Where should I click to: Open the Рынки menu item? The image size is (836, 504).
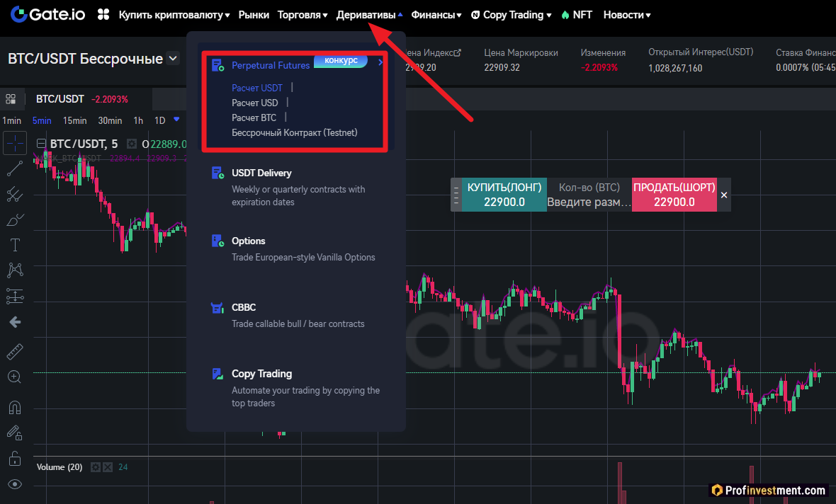click(x=254, y=15)
